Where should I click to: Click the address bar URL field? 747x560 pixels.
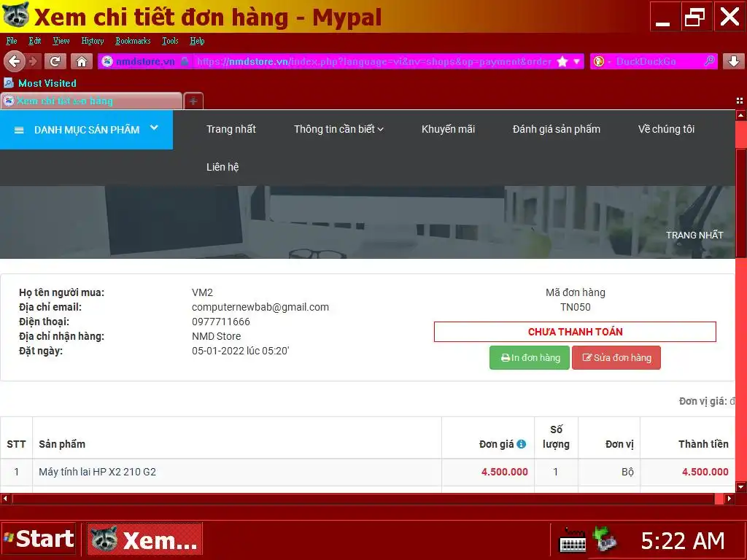point(373,61)
